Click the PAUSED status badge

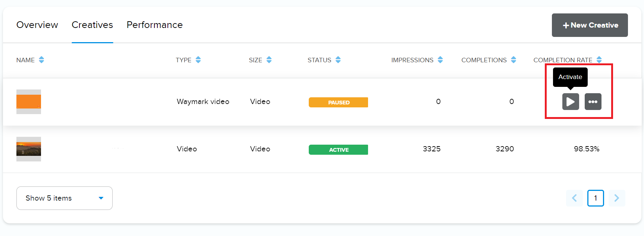pos(338,102)
